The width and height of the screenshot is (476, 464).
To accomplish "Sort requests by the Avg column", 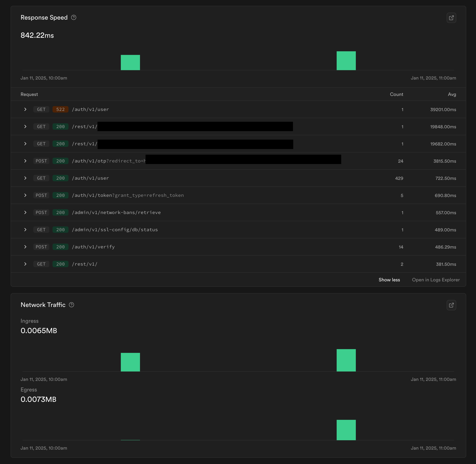I will tap(452, 94).
